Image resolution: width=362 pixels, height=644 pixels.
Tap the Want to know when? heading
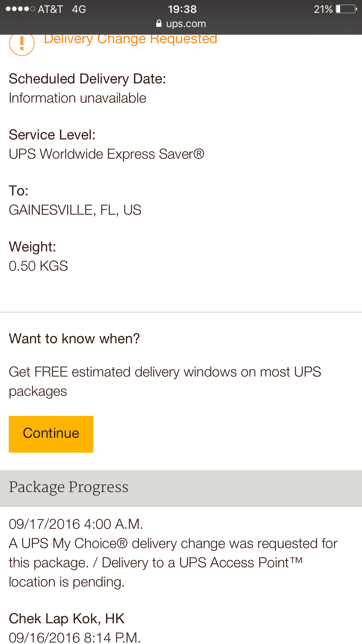tap(74, 339)
